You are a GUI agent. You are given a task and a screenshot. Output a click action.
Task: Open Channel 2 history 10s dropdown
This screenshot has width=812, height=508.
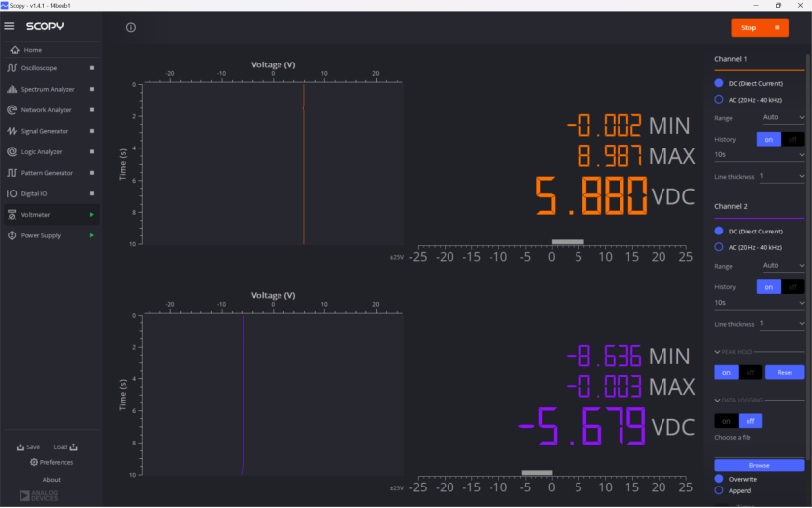coord(759,303)
